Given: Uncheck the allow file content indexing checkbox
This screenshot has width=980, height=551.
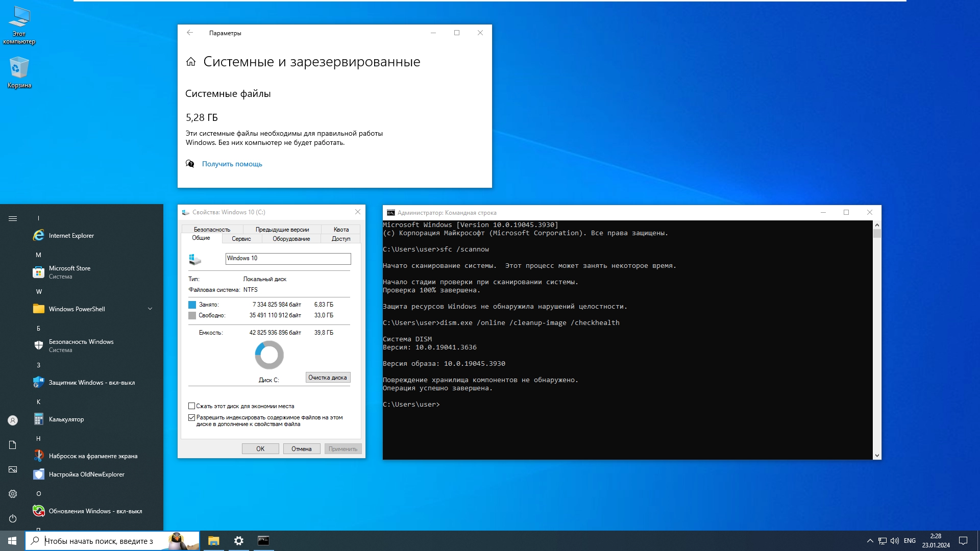Looking at the screenshot, I should (x=192, y=417).
